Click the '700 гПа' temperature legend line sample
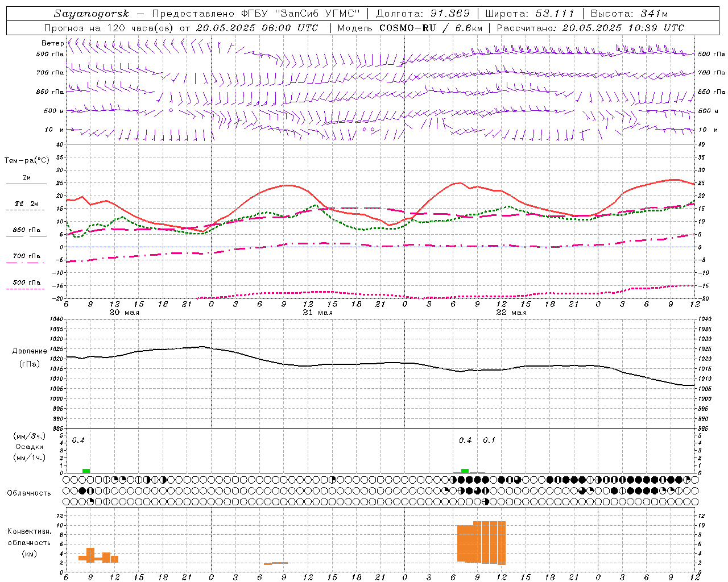Viewport: 728px width, 582px height. (x=25, y=263)
